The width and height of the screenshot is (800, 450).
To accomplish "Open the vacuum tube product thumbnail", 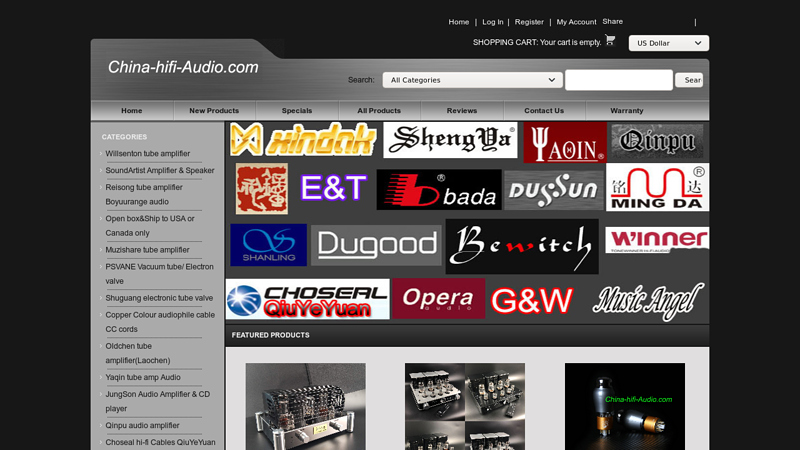I will [625, 406].
